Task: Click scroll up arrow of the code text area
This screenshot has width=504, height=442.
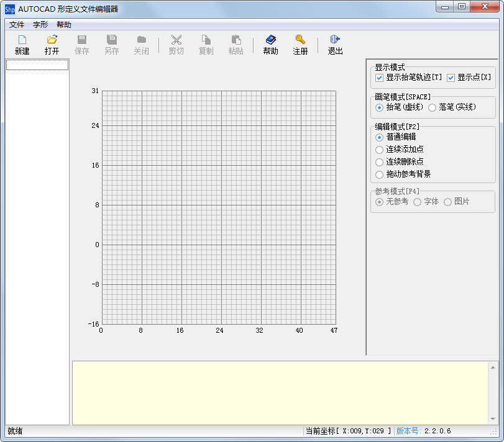Action: (x=493, y=368)
